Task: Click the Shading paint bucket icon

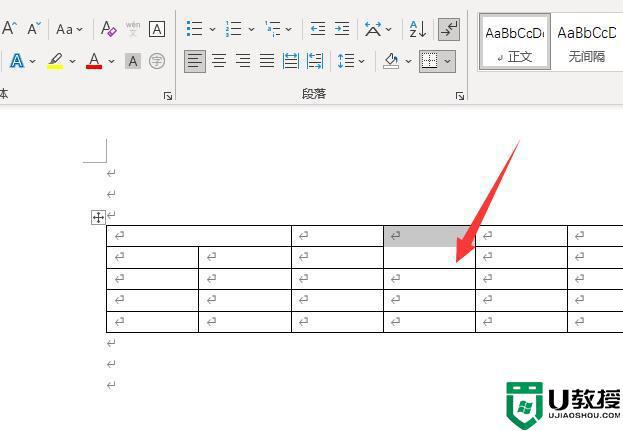Action: [x=391, y=61]
